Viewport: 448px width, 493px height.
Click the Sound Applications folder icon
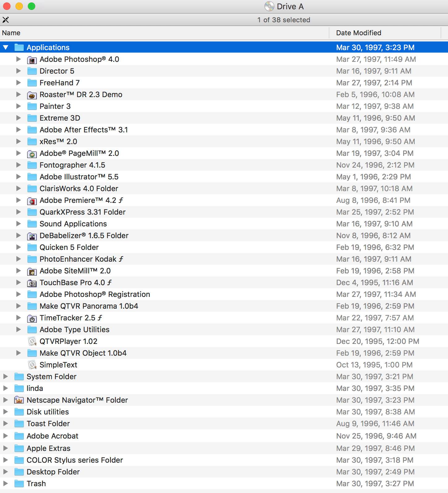(x=32, y=224)
